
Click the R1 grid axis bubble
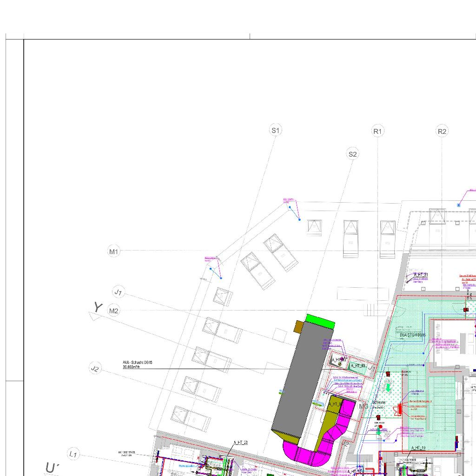point(377,131)
